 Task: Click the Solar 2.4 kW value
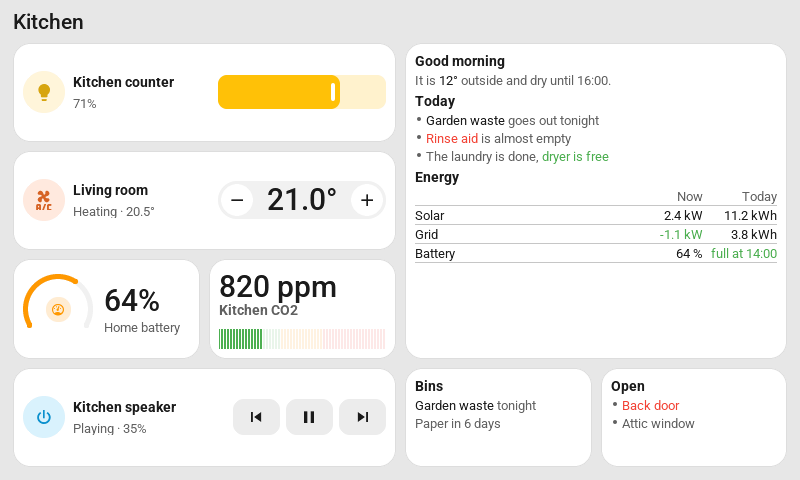click(x=683, y=216)
